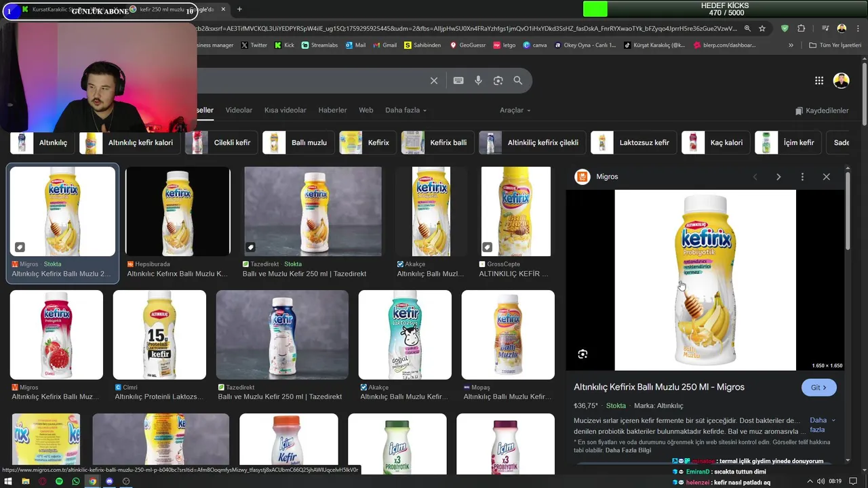Filter by Ballı muzlu chip

(x=298, y=143)
